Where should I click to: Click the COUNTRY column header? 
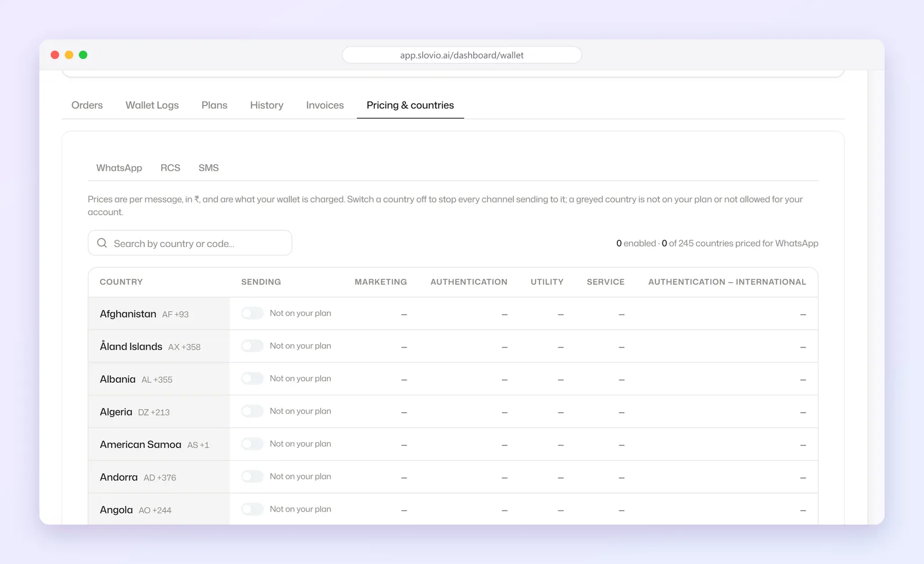[x=121, y=282]
